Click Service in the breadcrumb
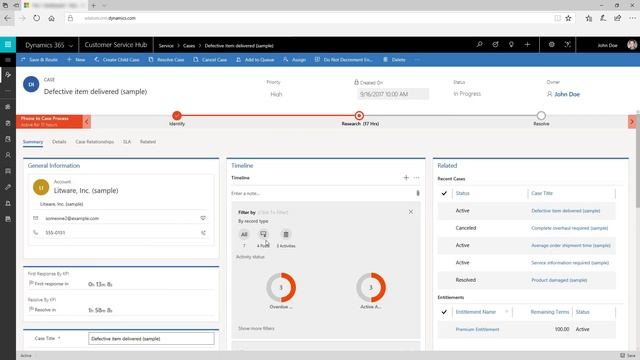 pyautogui.click(x=166, y=46)
